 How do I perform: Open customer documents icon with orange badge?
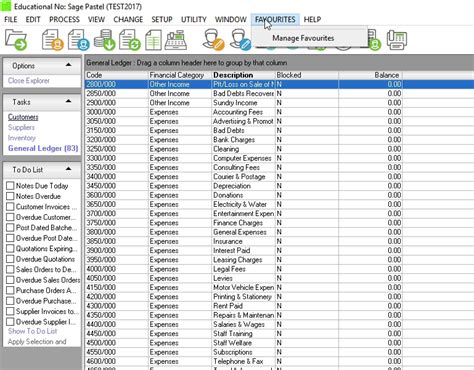coord(52,40)
